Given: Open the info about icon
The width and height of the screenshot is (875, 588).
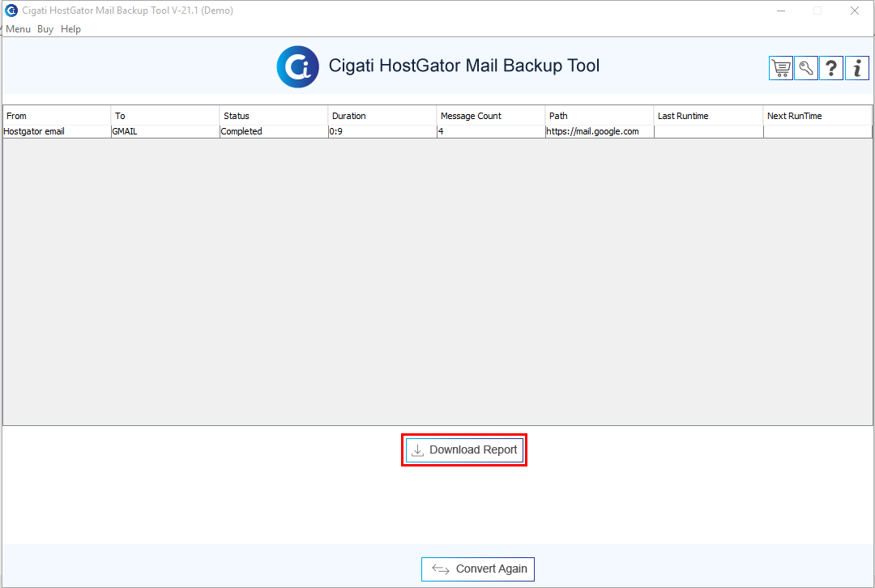Looking at the screenshot, I should 856,69.
